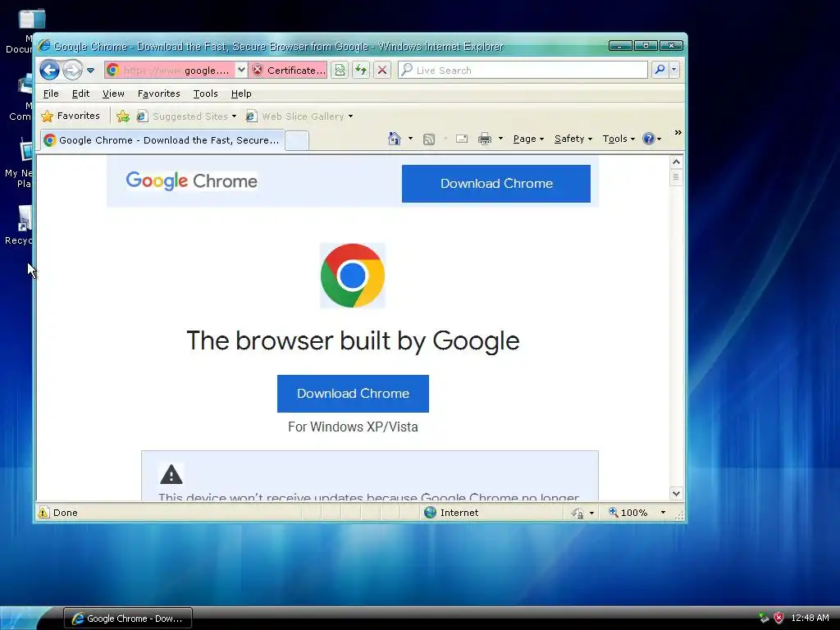
Task: Open the Page command menu
Action: (x=528, y=139)
